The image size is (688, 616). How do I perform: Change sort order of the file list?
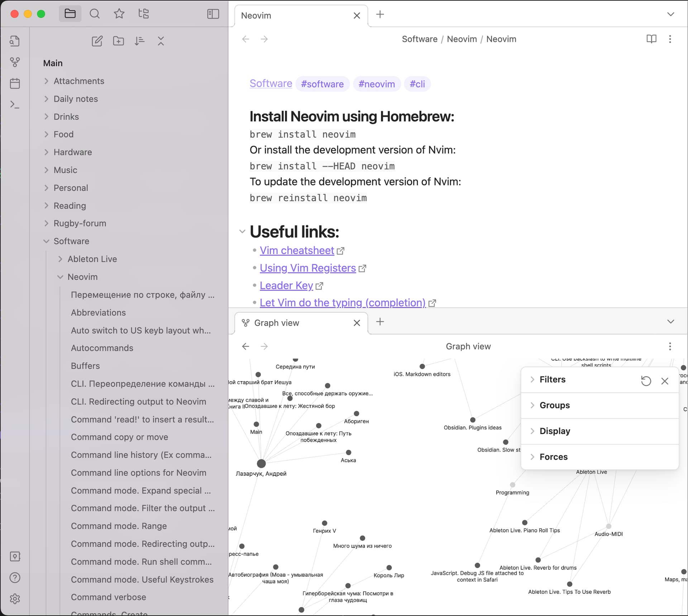tap(140, 41)
